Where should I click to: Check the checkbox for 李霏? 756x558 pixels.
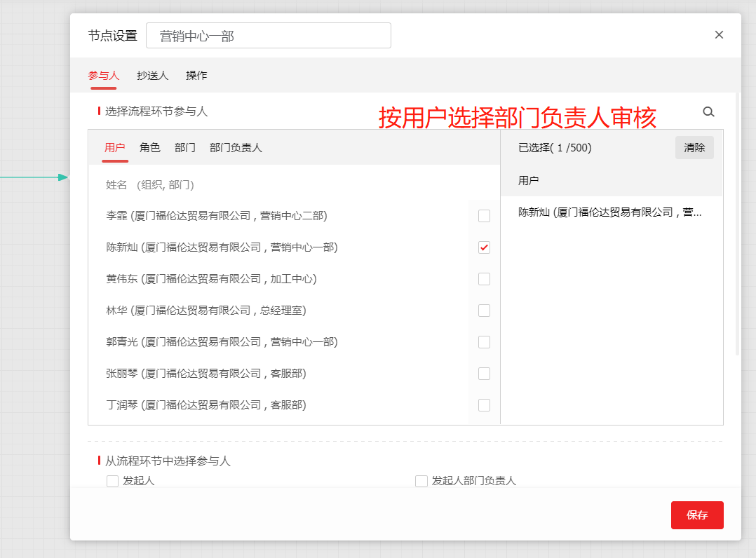[x=484, y=215]
